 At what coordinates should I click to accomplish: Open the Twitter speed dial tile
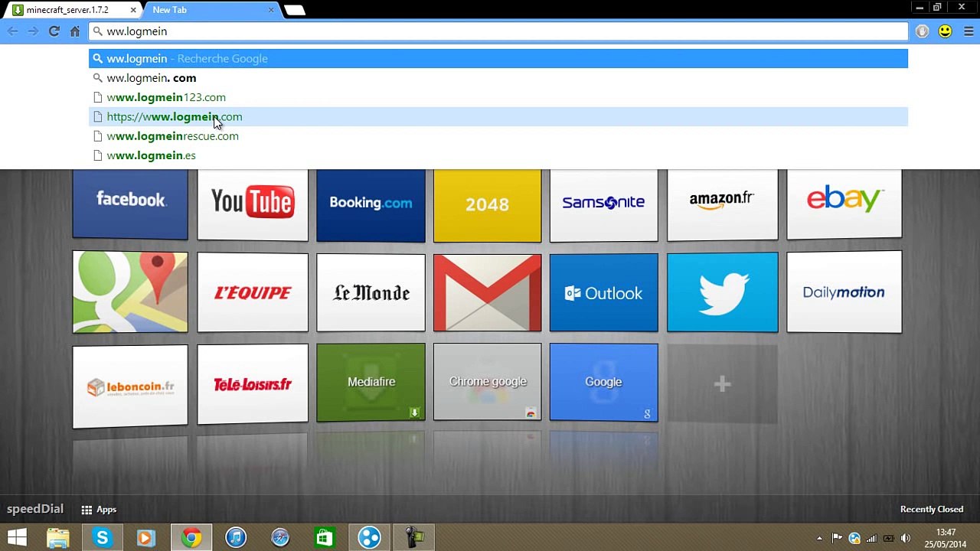coord(722,292)
